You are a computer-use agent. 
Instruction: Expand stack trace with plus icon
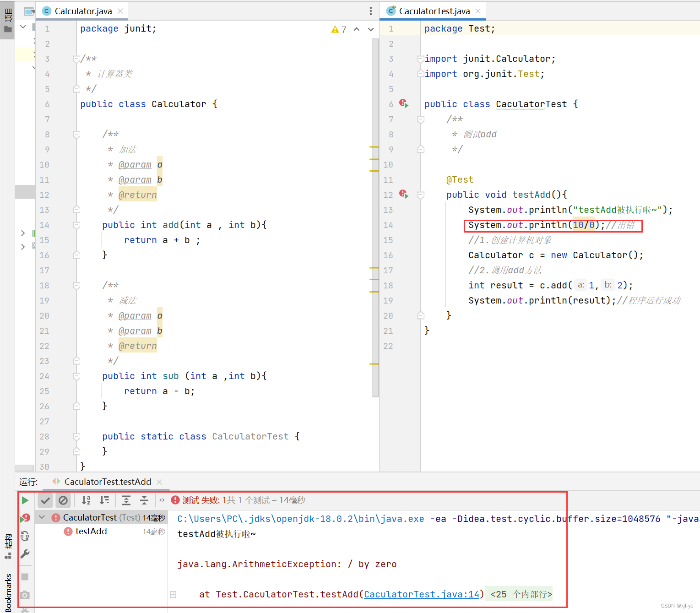click(x=173, y=594)
